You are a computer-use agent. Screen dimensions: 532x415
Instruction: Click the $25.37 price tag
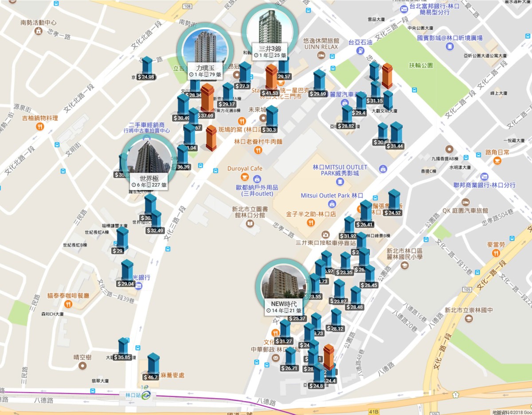(297, 319)
